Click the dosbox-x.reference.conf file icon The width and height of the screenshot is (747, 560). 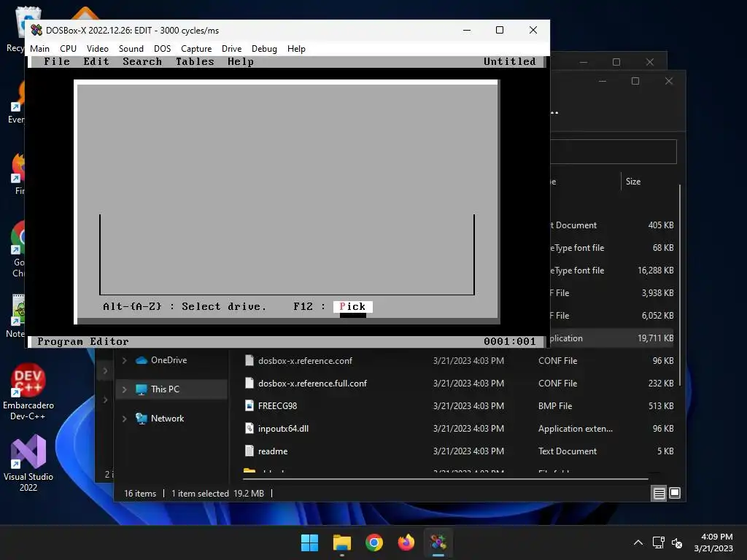pyautogui.click(x=249, y=360)
